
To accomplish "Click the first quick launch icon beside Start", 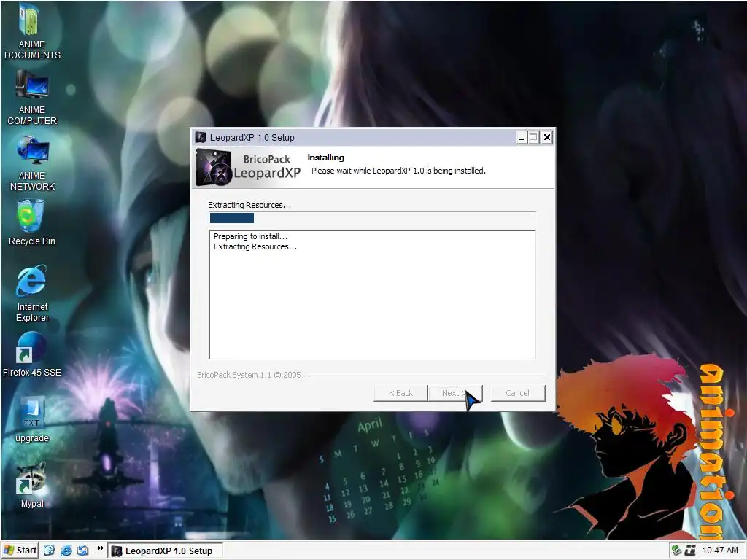I will pos(49,551).
